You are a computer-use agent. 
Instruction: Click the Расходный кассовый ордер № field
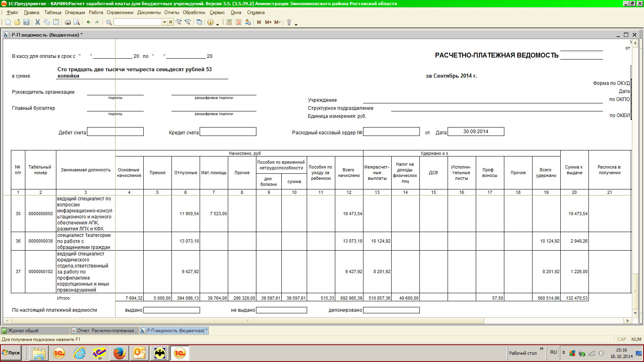[391, 132]
